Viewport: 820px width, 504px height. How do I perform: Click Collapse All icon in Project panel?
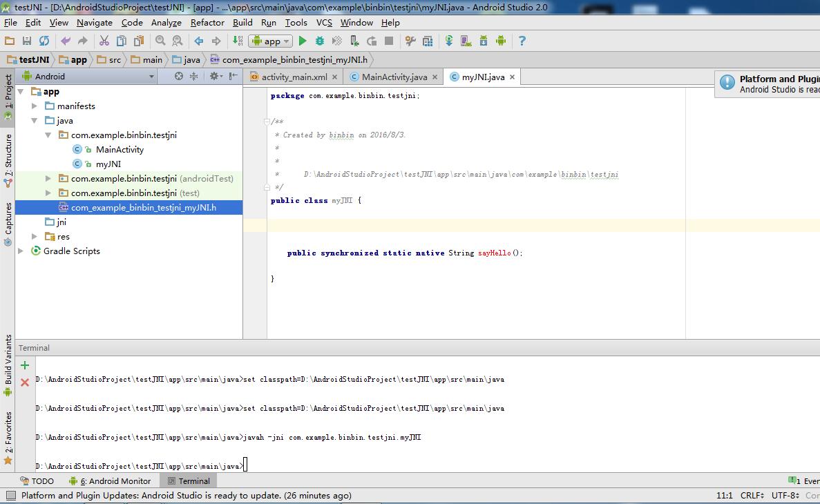click(193, 77)
